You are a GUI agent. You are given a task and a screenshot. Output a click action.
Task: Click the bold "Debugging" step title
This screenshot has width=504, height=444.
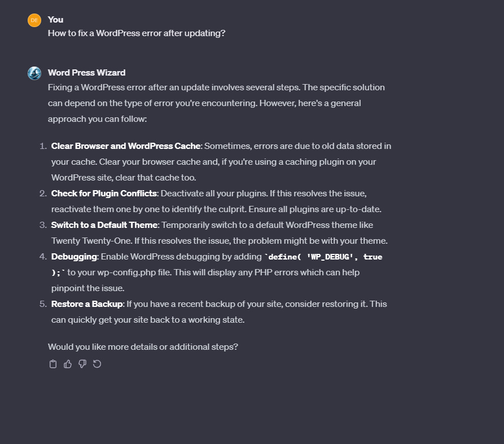click(74, 257)
